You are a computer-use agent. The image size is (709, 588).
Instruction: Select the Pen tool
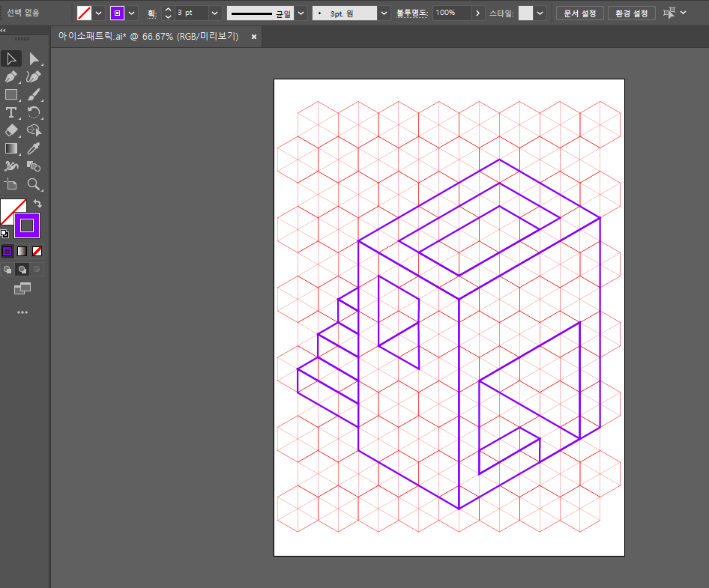[x=11, y=77]
